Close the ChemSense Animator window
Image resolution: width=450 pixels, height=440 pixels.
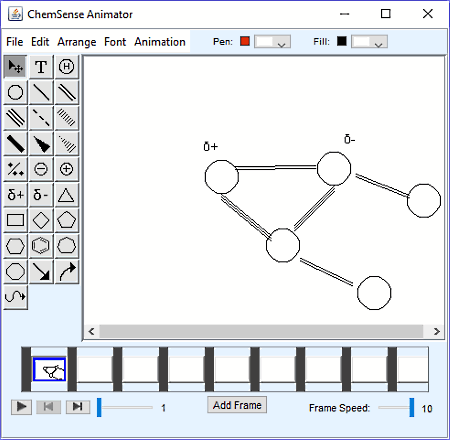click(x=428, y=14)
